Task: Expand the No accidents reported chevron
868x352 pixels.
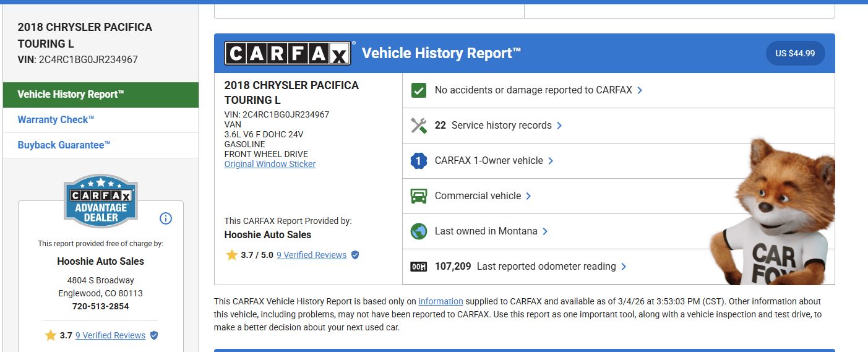Action: point(640,90)
